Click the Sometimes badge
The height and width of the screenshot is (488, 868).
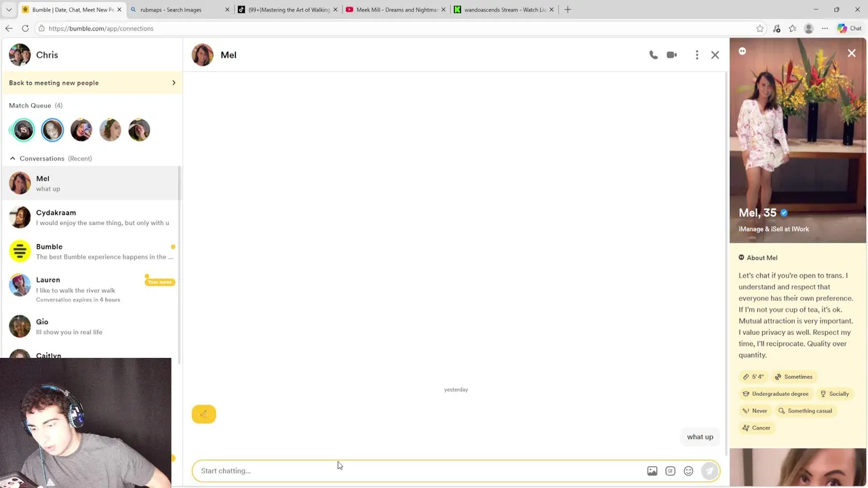[x=793, y=377]
